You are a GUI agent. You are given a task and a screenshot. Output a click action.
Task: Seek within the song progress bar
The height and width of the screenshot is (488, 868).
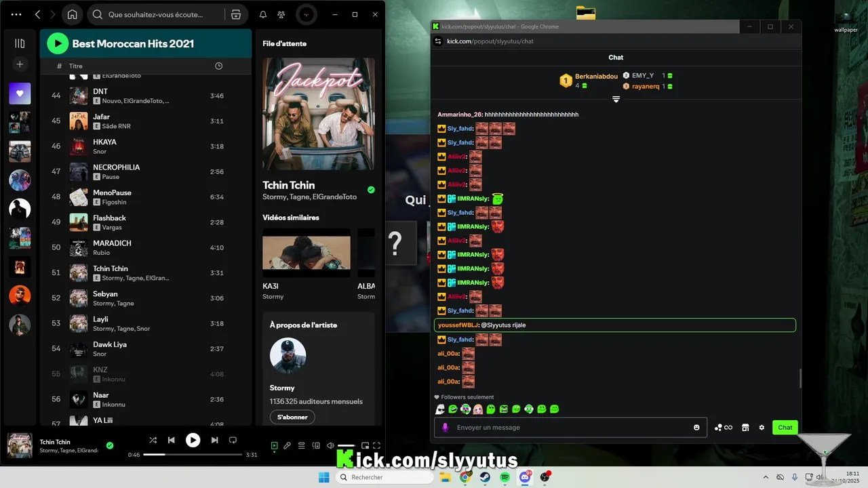(193, 455)
